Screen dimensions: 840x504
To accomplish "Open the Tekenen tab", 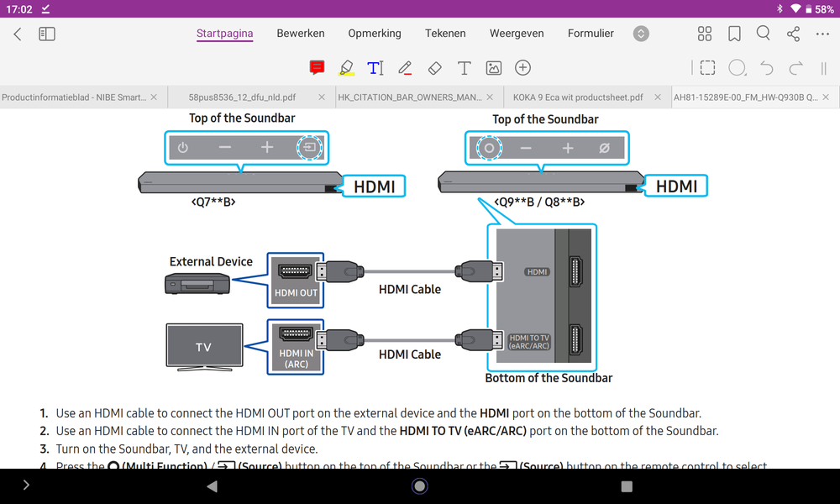I will tap(445, 34).
